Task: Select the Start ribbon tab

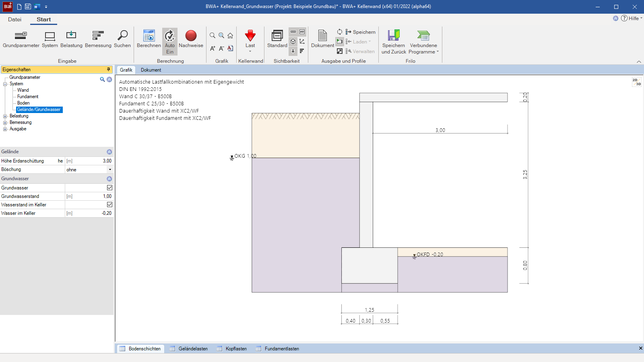Action: (44, 19)
